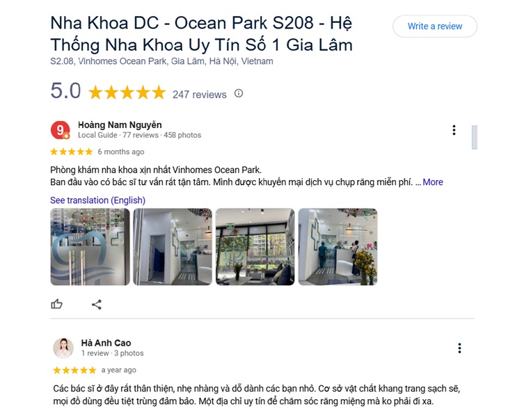This screenshot has width=522, height=420.
Task: Click See translation (English)
Action: point(97,200)
